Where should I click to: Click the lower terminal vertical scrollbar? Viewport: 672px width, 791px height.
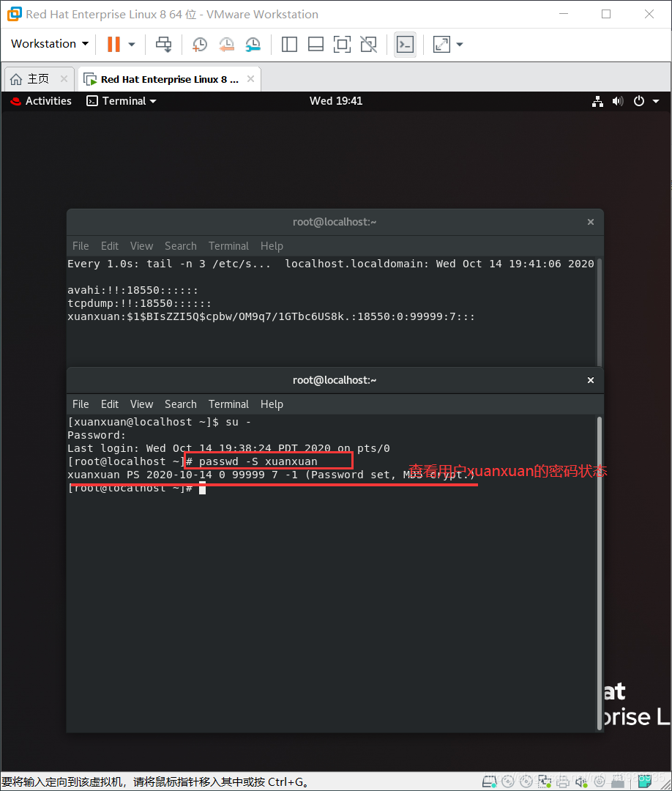600,573
